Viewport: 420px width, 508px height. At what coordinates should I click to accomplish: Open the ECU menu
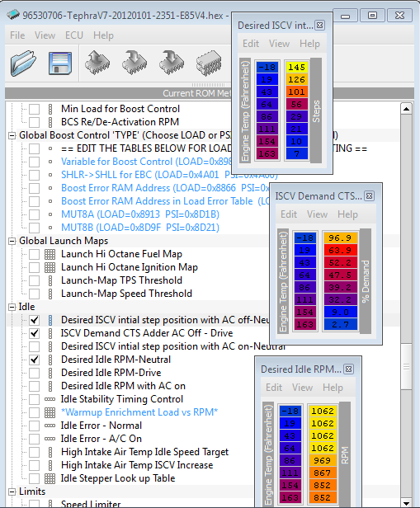click(74, 35)
